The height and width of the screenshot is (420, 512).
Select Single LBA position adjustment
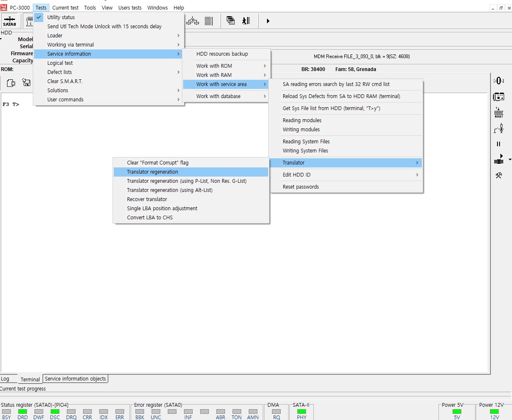(191, 208)
